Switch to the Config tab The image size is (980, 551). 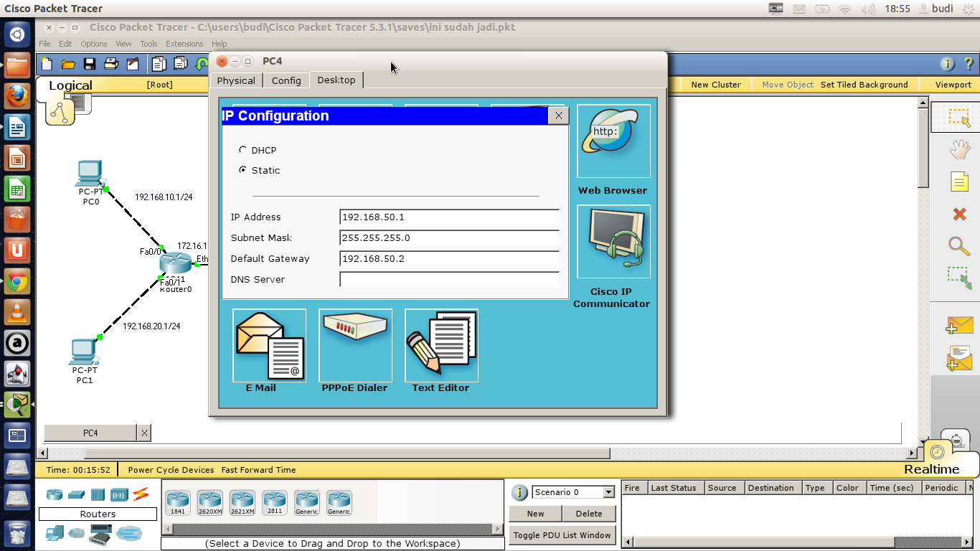click(286, 80)
